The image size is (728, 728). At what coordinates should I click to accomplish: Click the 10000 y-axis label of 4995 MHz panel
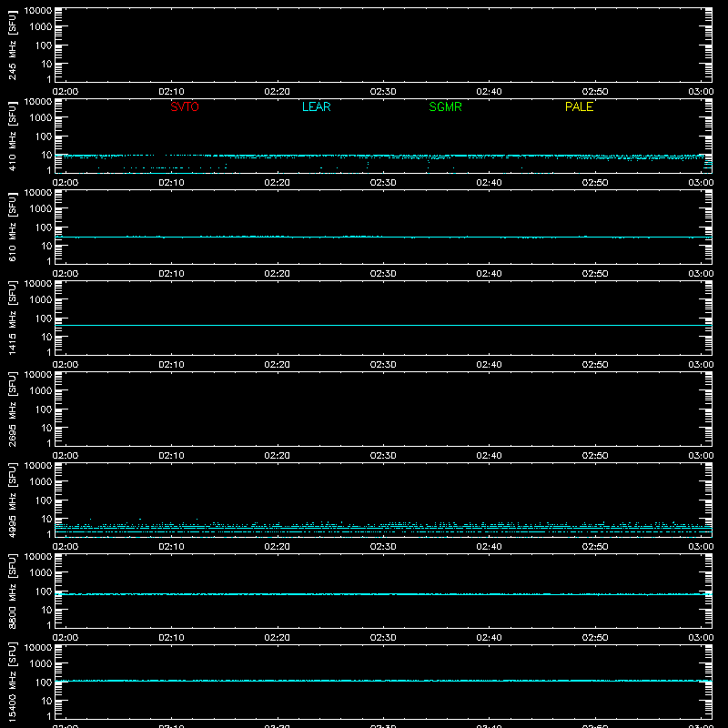click(x=38, y=466)
